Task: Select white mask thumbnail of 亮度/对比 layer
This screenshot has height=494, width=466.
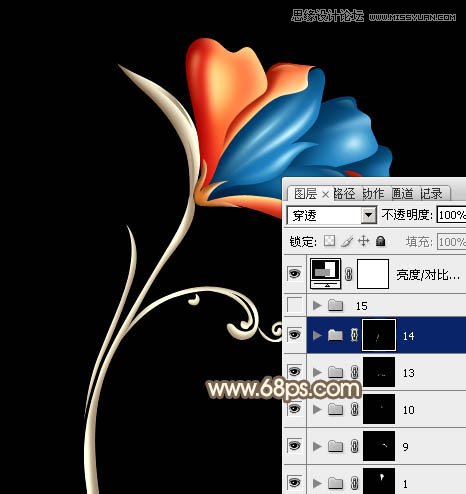Action: point(373,274)
